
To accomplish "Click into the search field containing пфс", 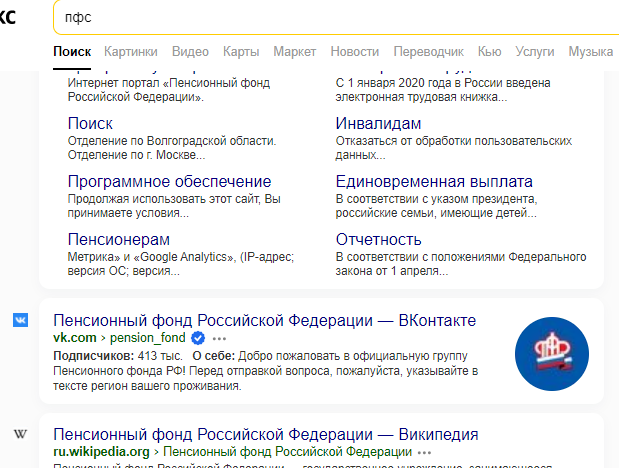I will pos(336,17).
